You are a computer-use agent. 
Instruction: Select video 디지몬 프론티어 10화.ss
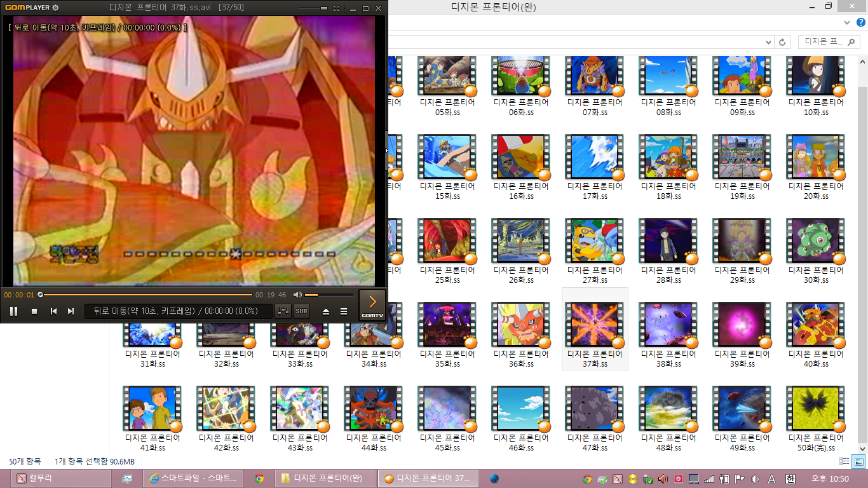click(x=816, y=86)
